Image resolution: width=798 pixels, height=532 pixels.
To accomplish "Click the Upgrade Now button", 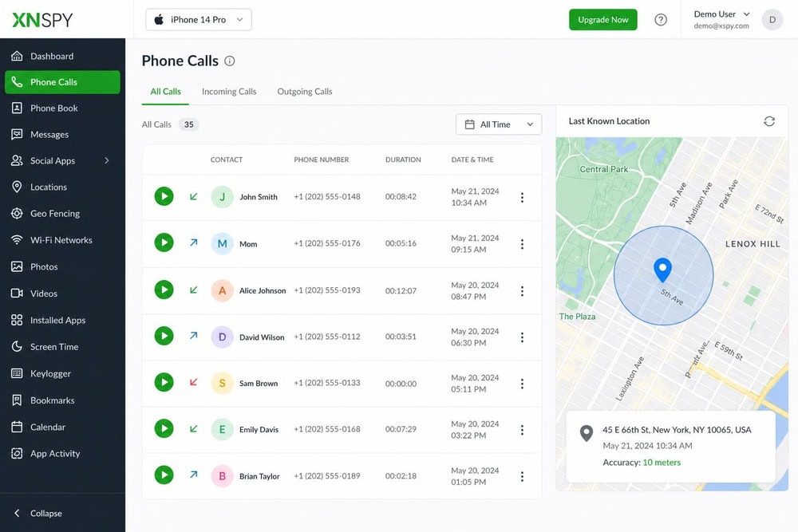I will [x=603, y=20].
